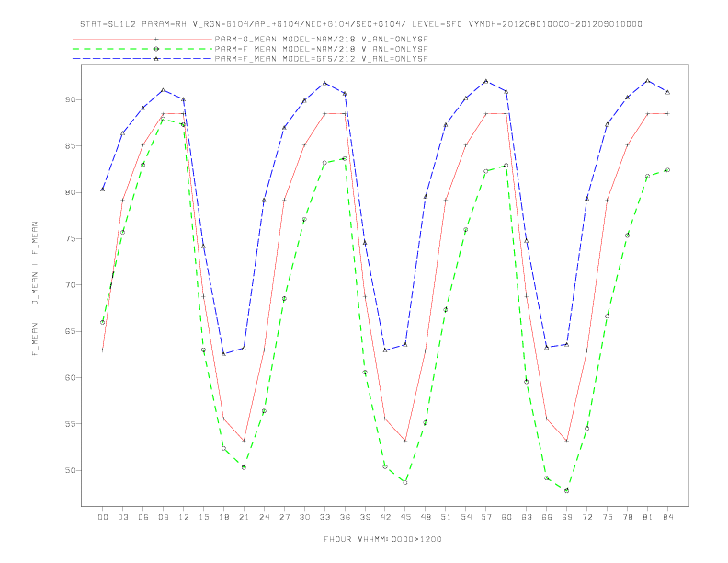Click the x-axis tick label 48
The height and width of the screenshot is (563, 728).
426,517
